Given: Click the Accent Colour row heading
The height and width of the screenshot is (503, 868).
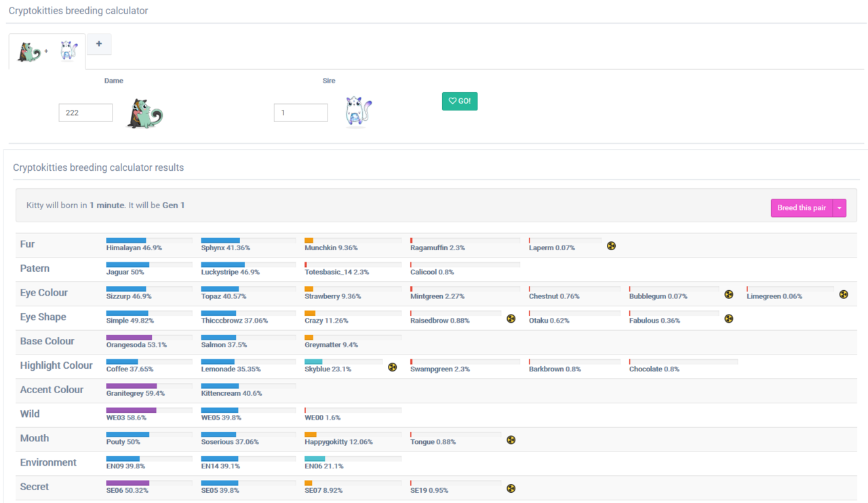Looking at the screenshot, I should [52, 390].
